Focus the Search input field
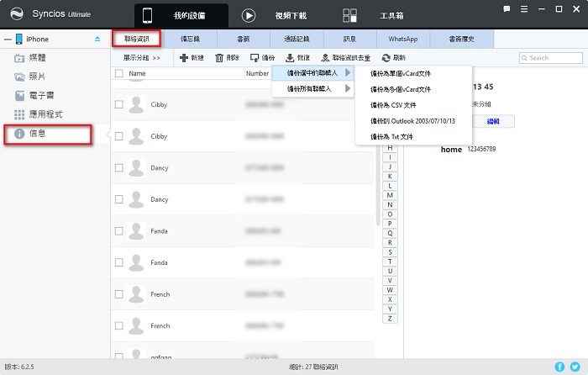 click(551, 58)
